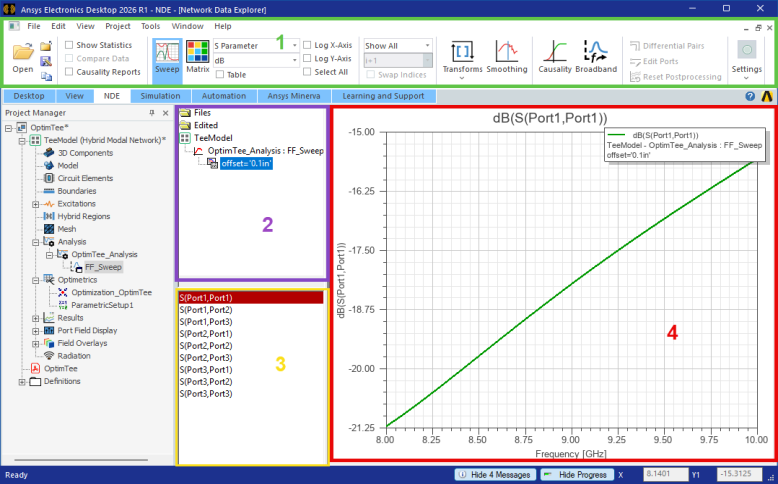Switch to the Matrix view icon
Image resolution: width=778 pixels, height=484 pixels.
tap(197, 57)
